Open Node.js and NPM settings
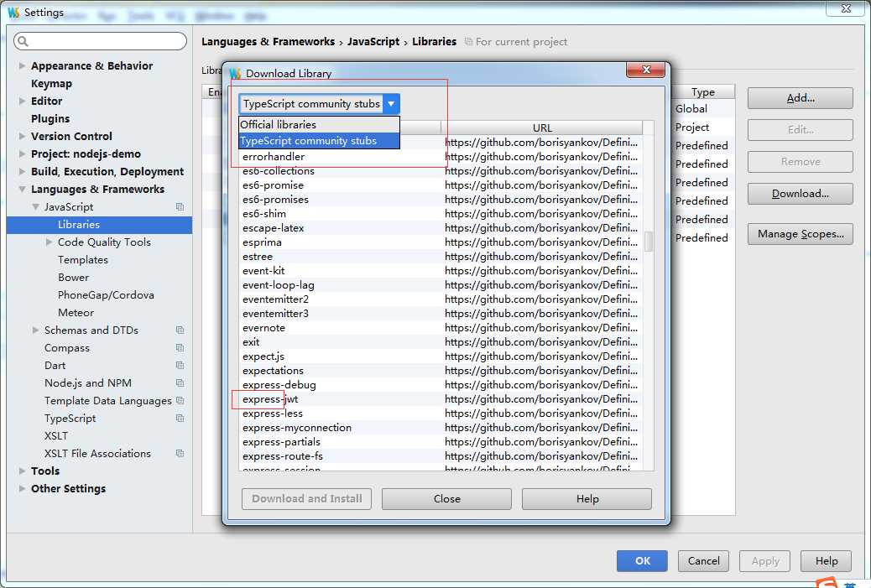Image resolution: width=871 pixels, height=588 pixels. pyautogui.click(x=88, y=383)
